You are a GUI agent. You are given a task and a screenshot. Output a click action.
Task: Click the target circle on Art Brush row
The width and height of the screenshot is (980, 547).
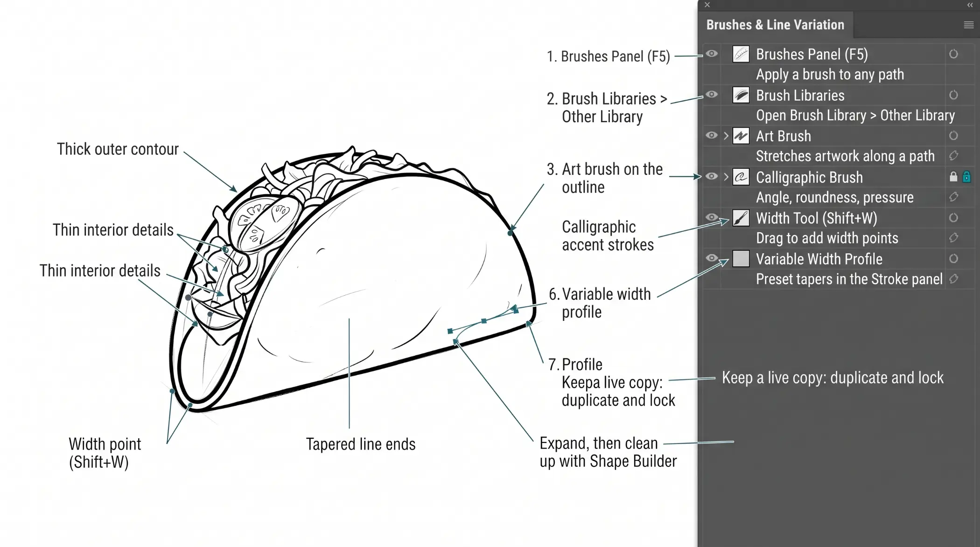tap(953, 136)
